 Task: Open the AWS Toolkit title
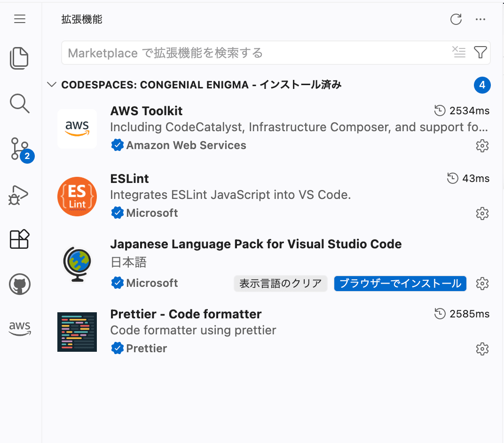146,111
